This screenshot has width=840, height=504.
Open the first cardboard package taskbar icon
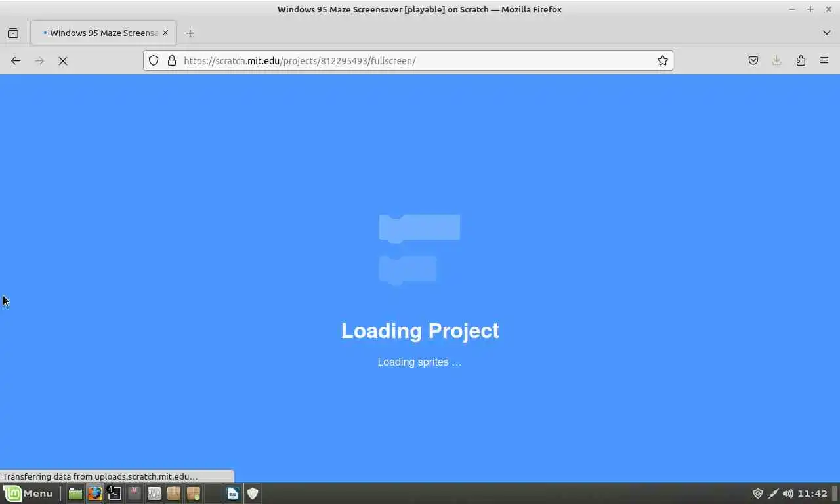click(x=174, y=493)
